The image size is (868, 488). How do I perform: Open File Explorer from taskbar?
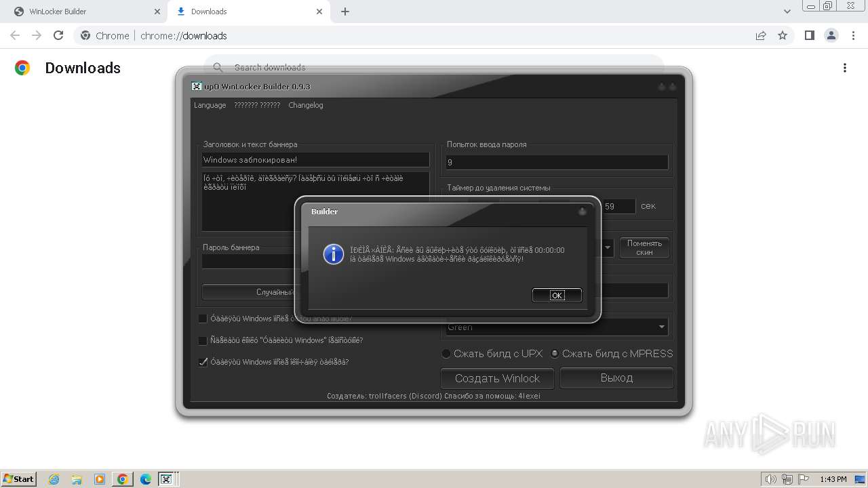click(77, 479)
